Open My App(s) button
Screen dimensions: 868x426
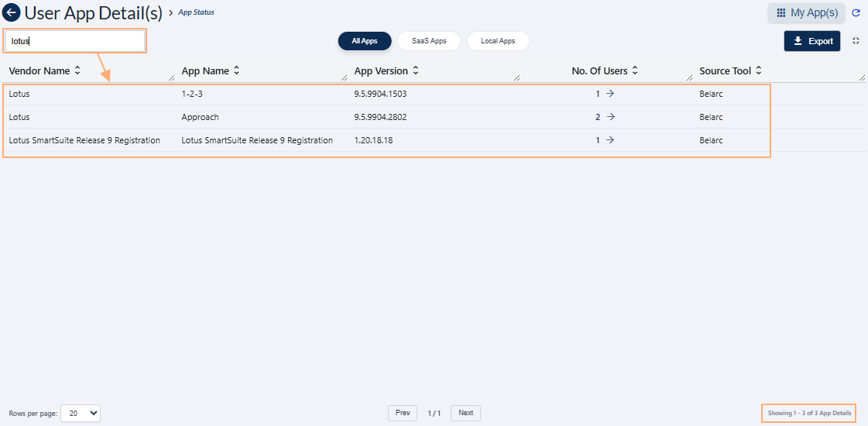(806, 13)
